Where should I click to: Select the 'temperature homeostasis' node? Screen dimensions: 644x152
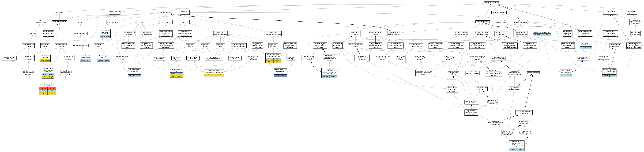[x=635, y=33]
